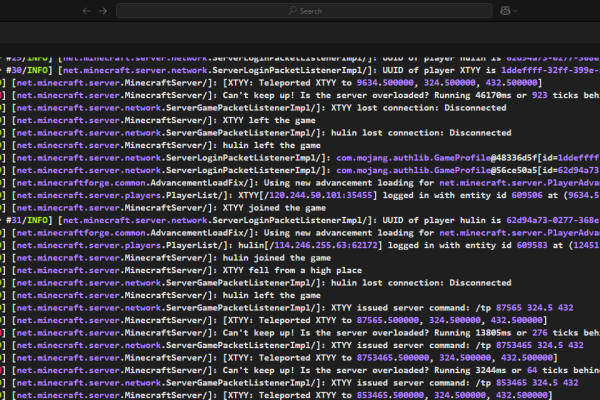Click the #31/INFO log level tag
600x400 pixels.
tap(29, 218)
